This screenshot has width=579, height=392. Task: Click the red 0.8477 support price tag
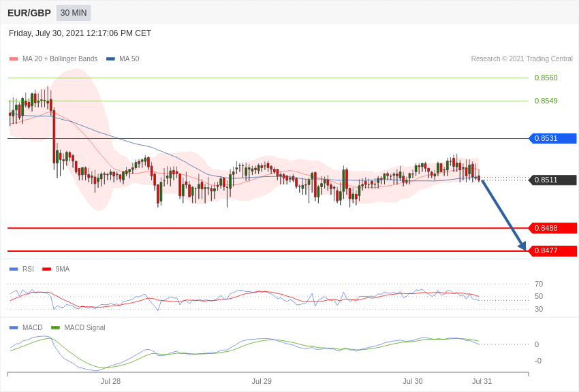[553, 250]
